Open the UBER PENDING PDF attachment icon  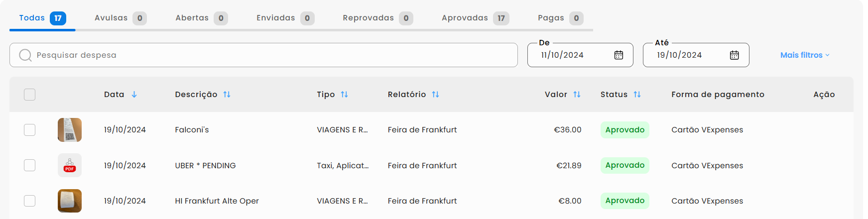[70, 165]
